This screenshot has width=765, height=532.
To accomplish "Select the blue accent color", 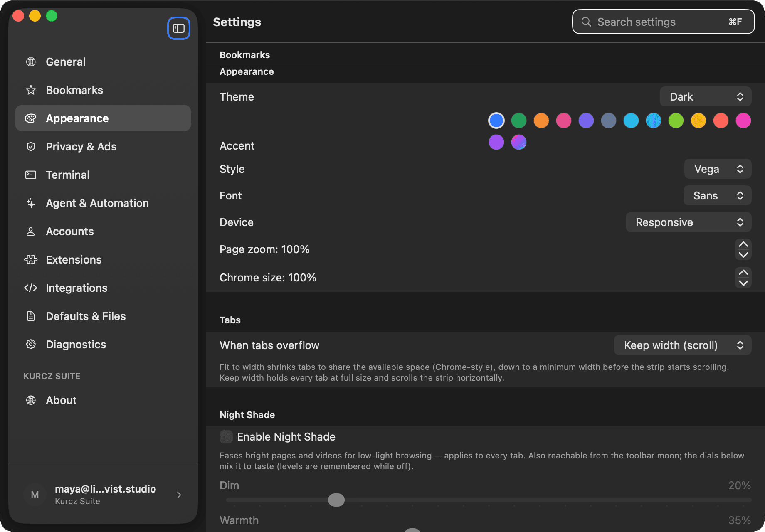I will [x=496, y=121].
